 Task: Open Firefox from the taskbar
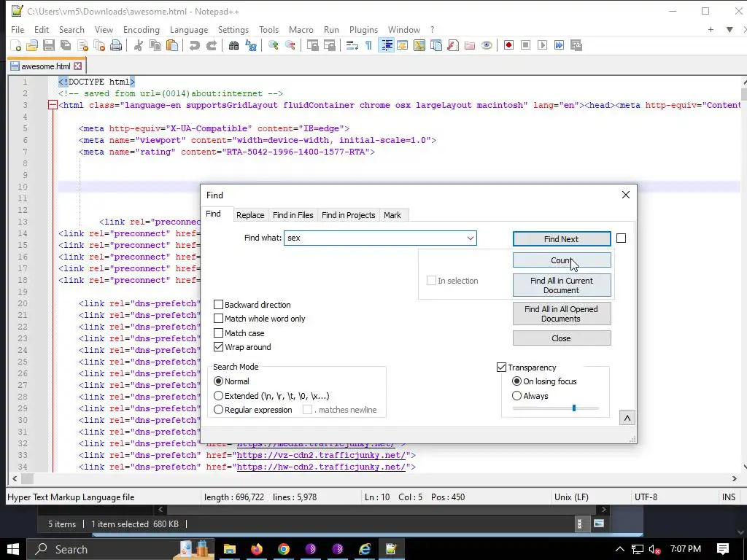(256, 549)
